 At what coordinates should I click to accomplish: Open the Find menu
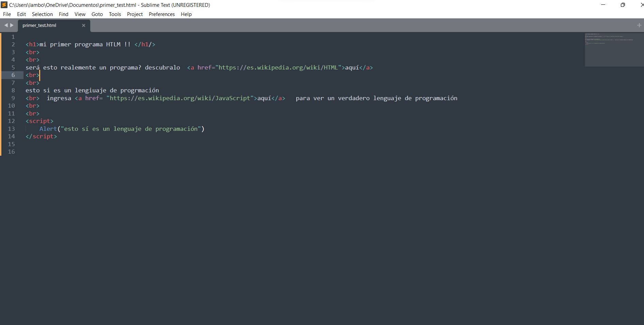(x=63, y=14)
